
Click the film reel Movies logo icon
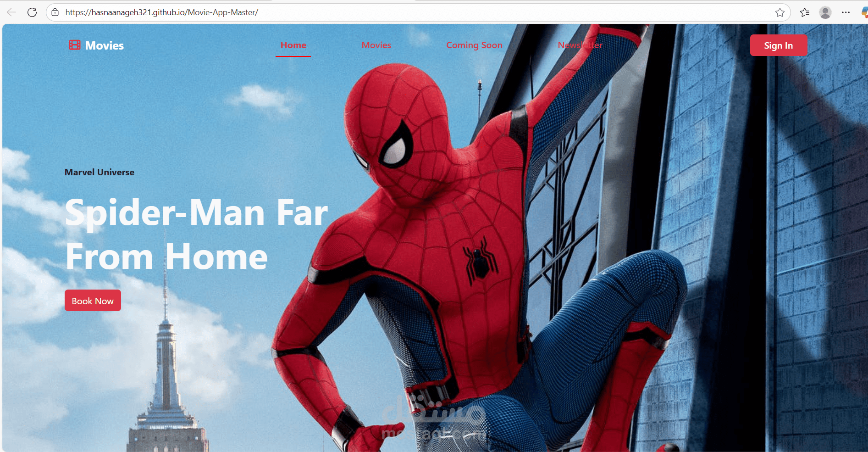click(x=74, y=45)
